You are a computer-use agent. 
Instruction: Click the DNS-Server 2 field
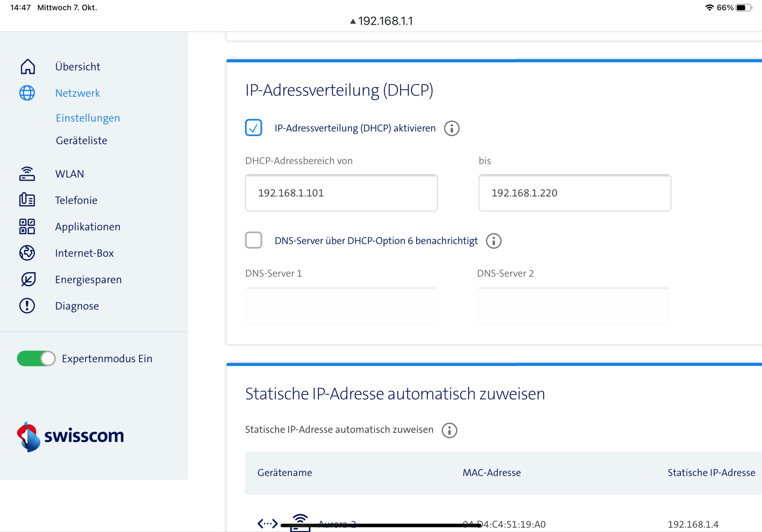click(x=573, y=305)
